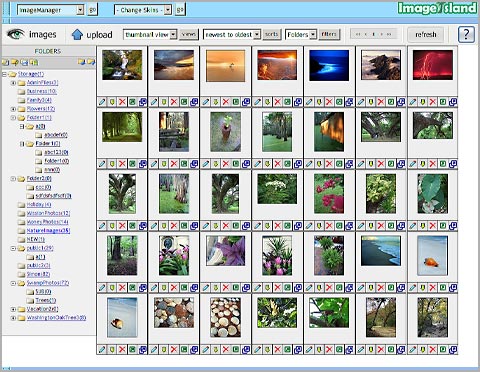Click the blue upload arrow icon

point(77,34)
